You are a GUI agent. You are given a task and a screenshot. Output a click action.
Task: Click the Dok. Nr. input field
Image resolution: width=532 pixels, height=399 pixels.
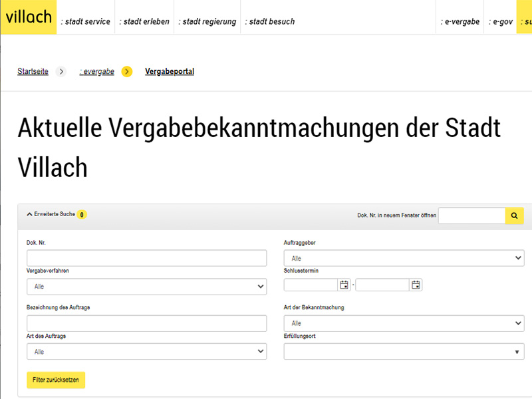pyautogui.click(x=146, y=258)
